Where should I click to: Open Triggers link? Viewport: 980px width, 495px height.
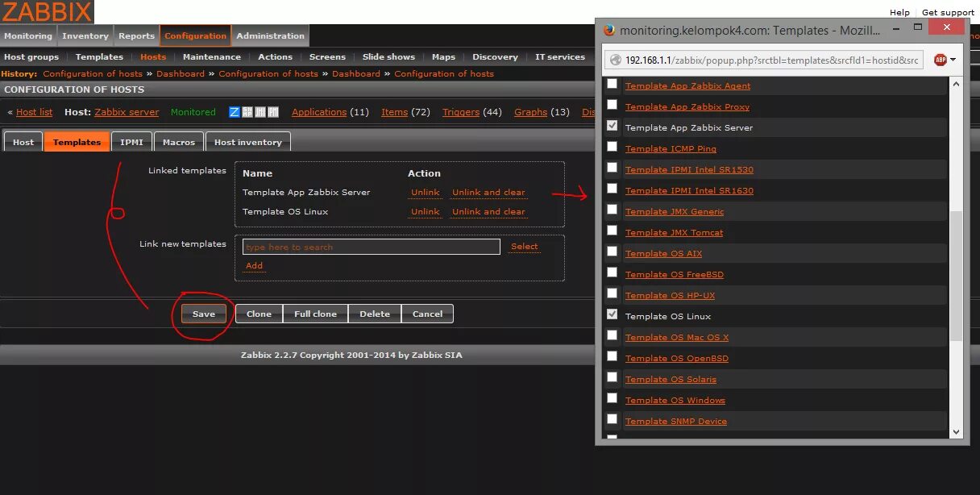[x=461, y=112]
